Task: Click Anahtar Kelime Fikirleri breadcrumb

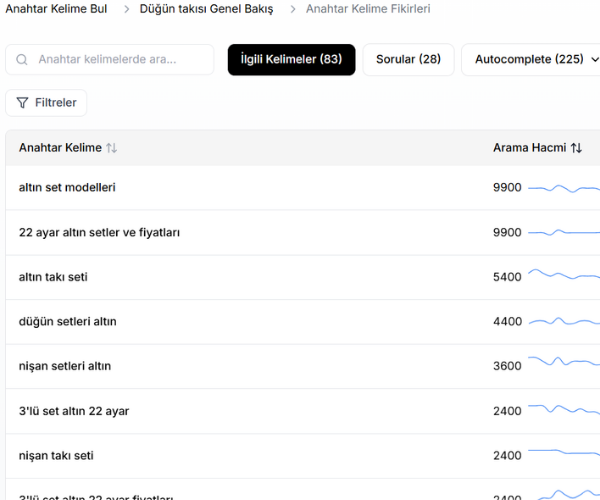Action: pyautogui.click(x=368, y=9)
